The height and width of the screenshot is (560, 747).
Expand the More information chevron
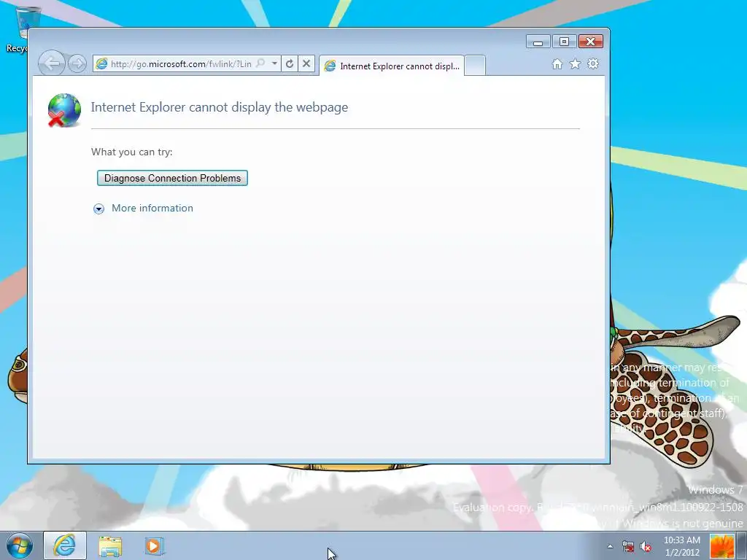tap(98, 209)
